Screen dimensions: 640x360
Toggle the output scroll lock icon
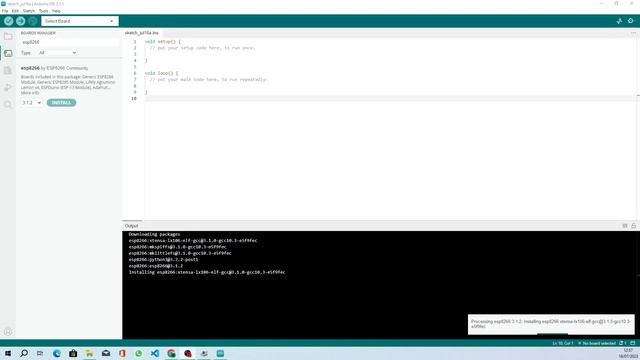point(633,226)
